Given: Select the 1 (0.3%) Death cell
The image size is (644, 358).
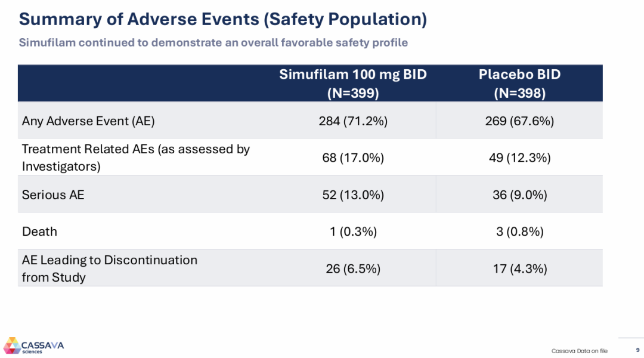Looking at the screenshot, I should (353, 232).
